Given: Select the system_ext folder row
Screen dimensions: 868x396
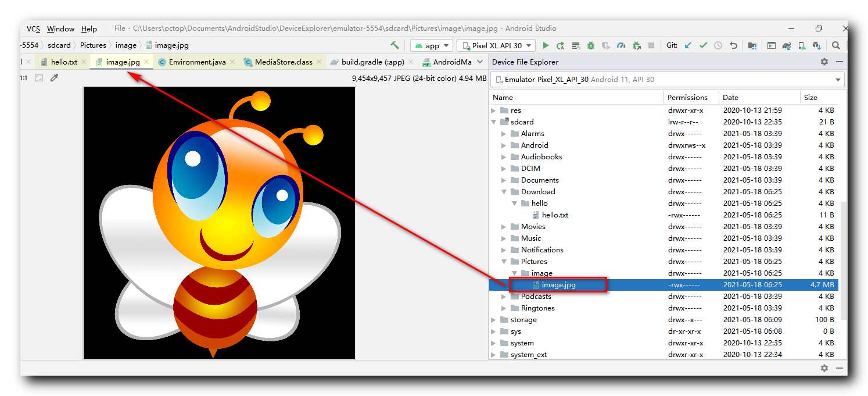Looking at the screenshot, I should click(663, 355).
